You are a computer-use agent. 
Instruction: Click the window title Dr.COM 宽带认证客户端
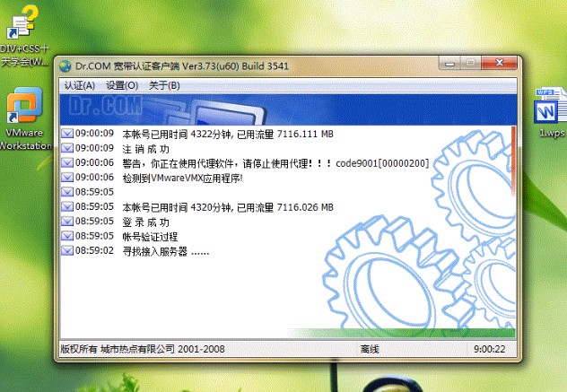[182, 66]
